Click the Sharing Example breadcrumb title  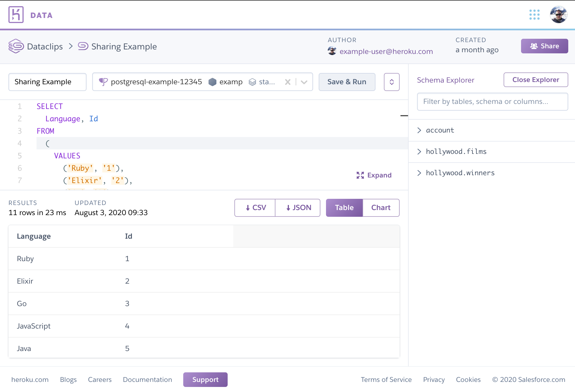click(124, 46)
